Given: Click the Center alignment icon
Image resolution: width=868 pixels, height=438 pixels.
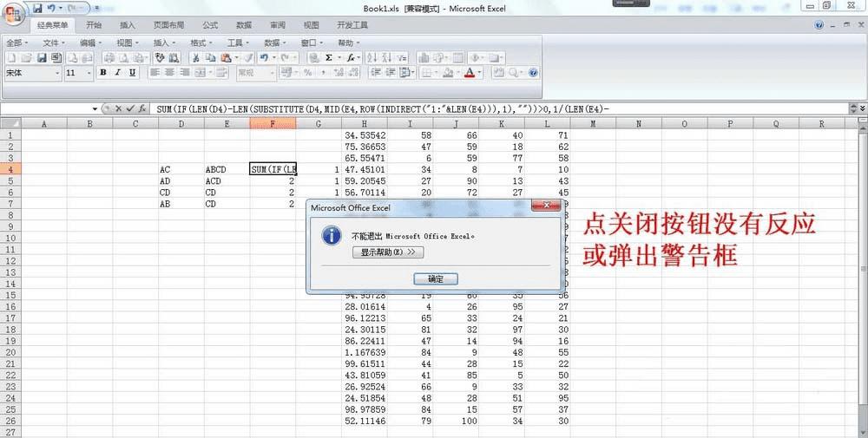Looking at the screenshot, I should coord(169,73).
